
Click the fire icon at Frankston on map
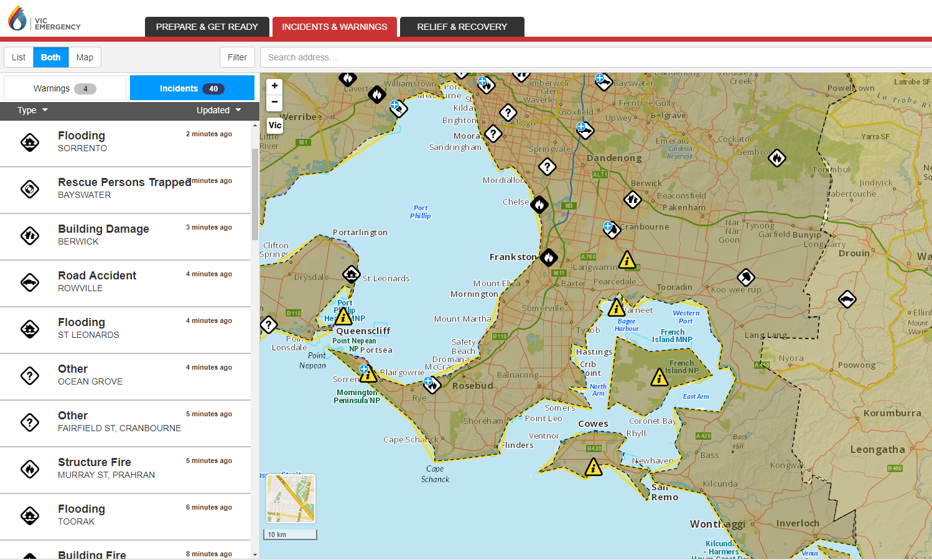548,257
